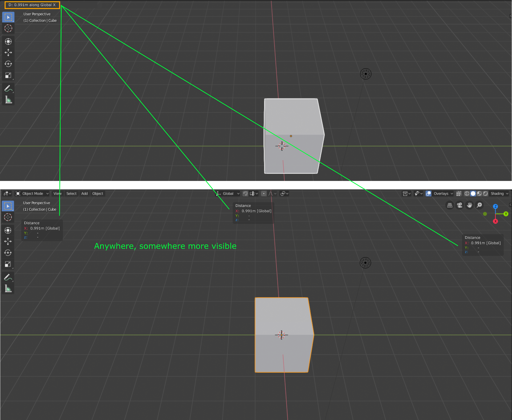Open the snap element dropdown
This screenshot has width=512, height=420.
pyautogui.click(x=254, y=194)
